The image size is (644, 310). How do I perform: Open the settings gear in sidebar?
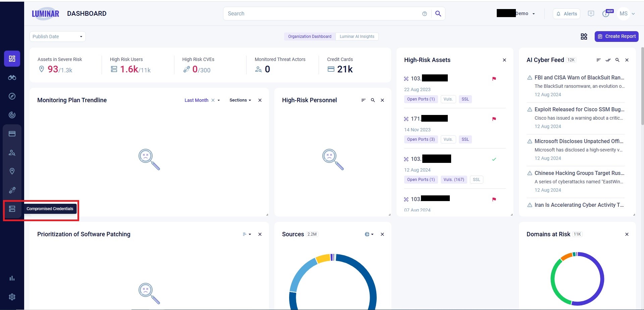point(12,297)
